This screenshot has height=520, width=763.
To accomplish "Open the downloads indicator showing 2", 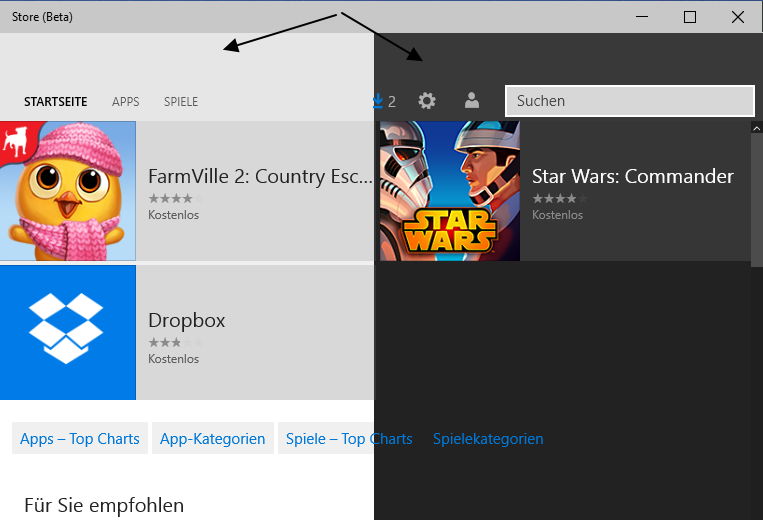I will (384, 101).
